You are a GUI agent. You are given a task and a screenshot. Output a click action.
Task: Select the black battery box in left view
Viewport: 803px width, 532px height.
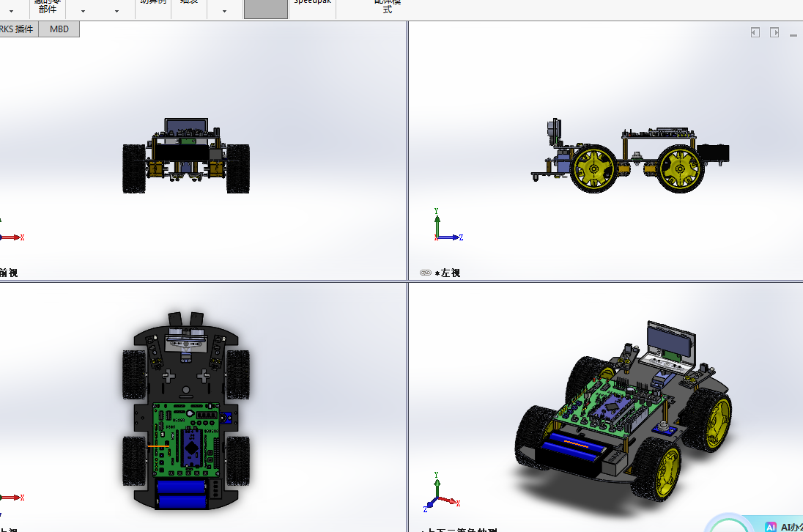713,153
